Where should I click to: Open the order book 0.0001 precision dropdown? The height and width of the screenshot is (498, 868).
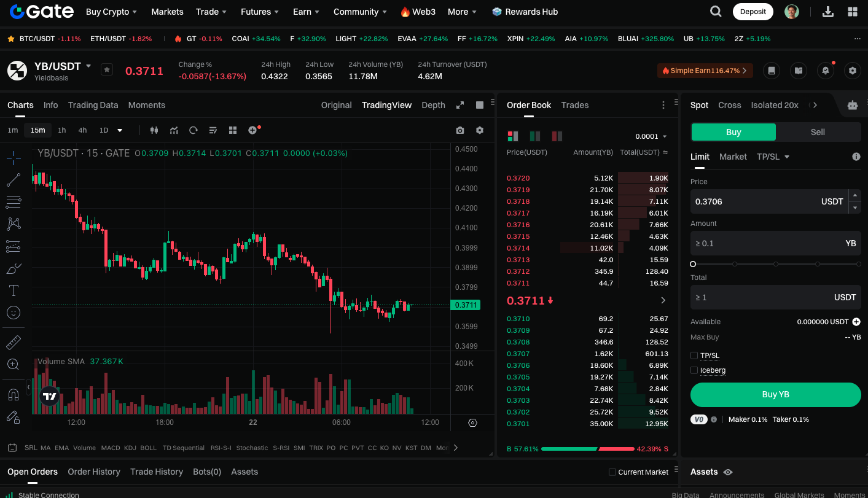(x=651, y=136)
